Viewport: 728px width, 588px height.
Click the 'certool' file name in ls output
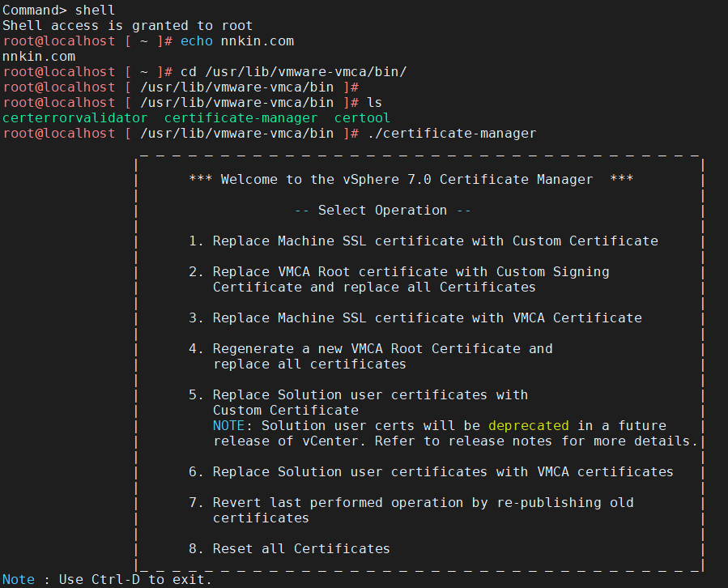click(x=362, y=118)
